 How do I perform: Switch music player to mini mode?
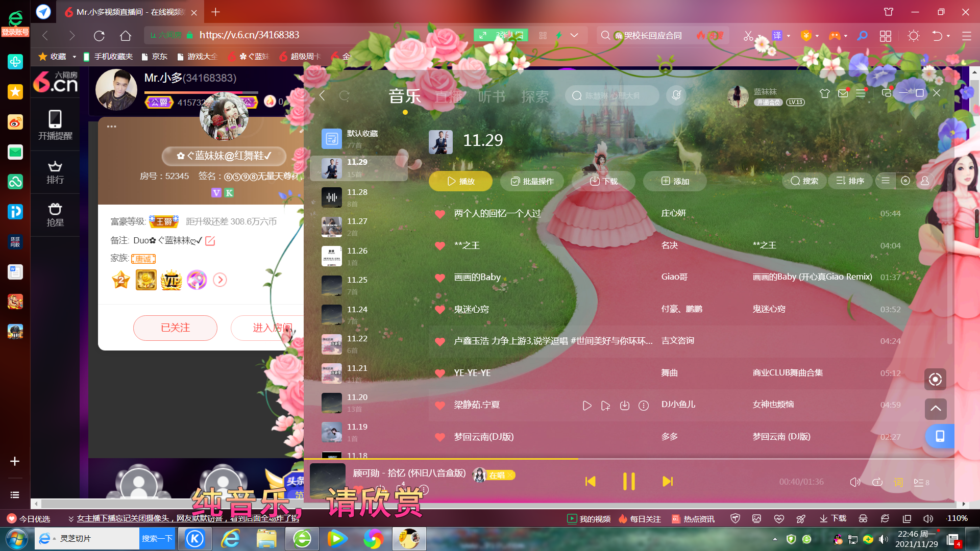click(x=887, y=93)
